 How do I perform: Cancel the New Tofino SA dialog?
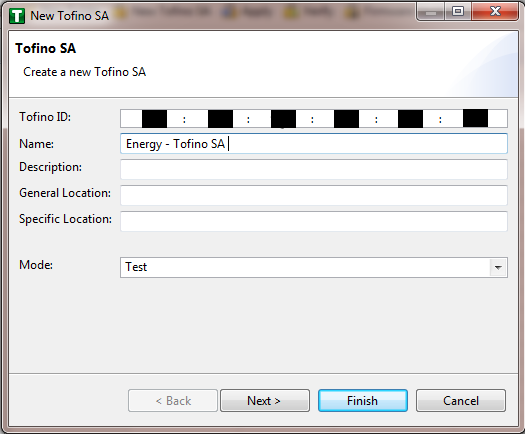461,401
